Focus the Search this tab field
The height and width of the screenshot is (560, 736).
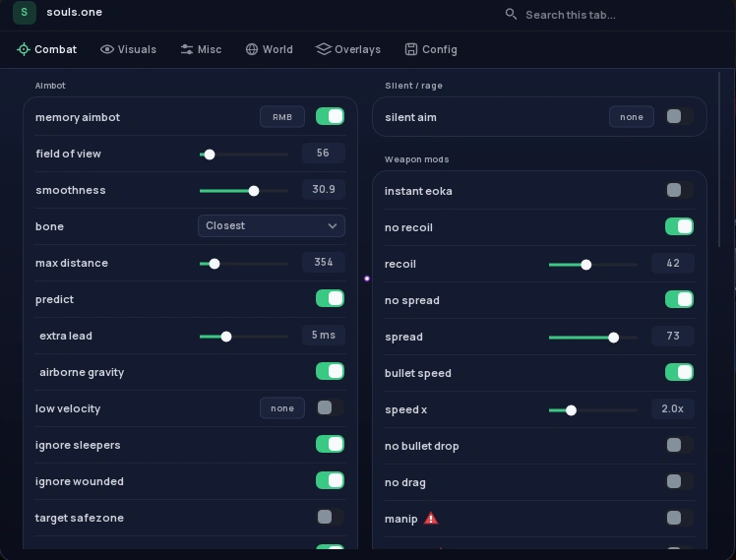point(571,15)
